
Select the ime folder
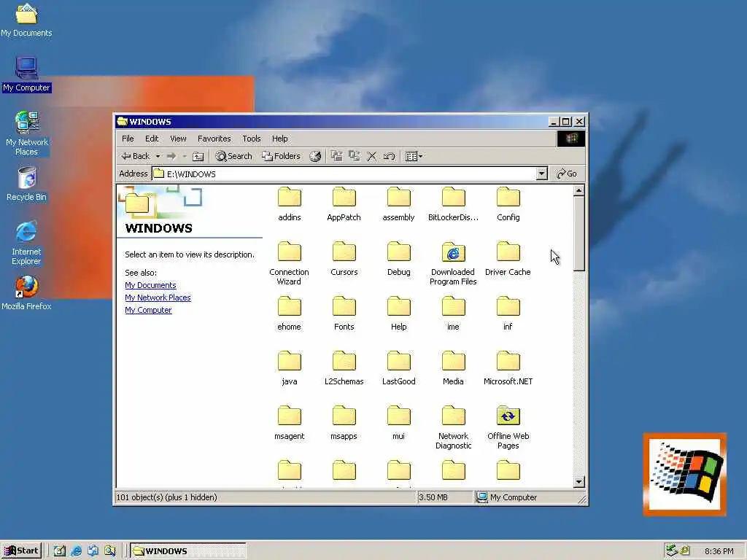click(x=453, y=314)
